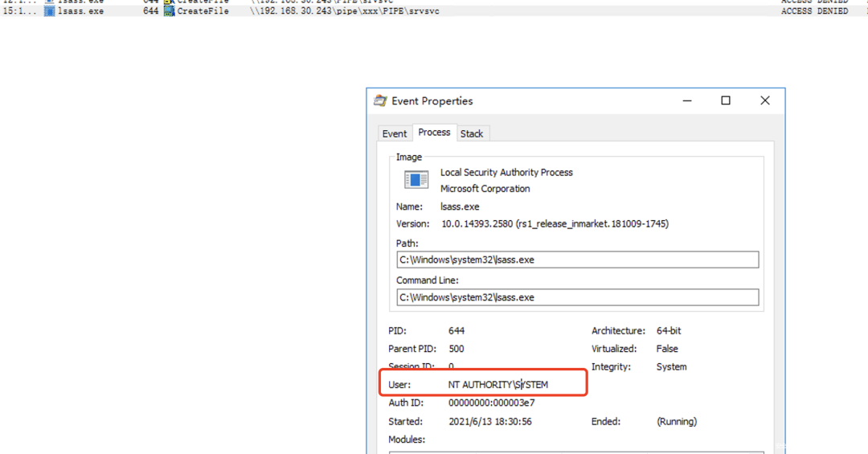Open the Stack tab

click(x=472, y=133)
